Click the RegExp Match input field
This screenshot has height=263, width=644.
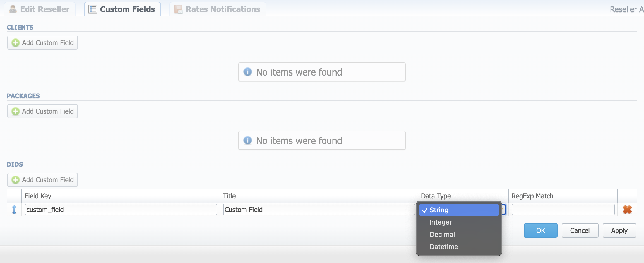click(x=563, y=210)
